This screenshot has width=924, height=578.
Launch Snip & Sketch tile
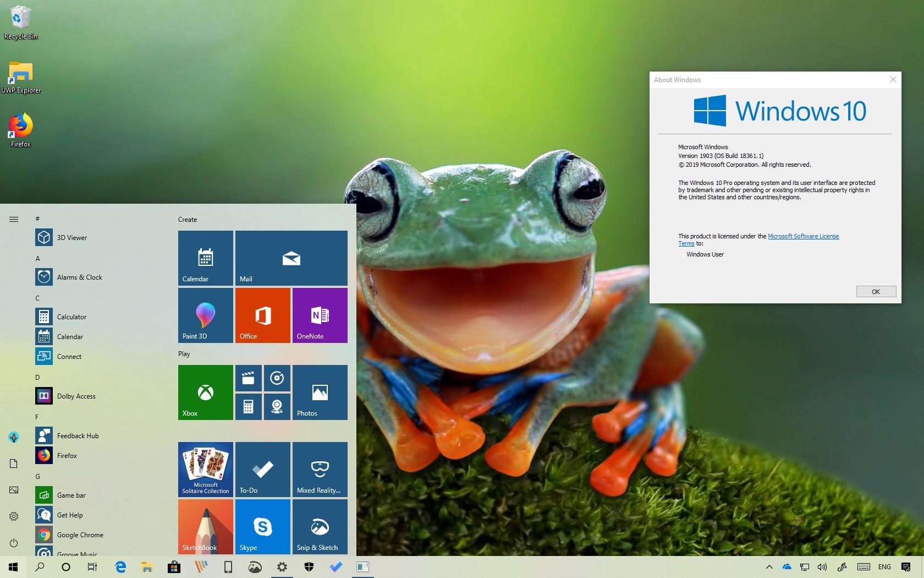pyautogui.click(x=320, y=527)
